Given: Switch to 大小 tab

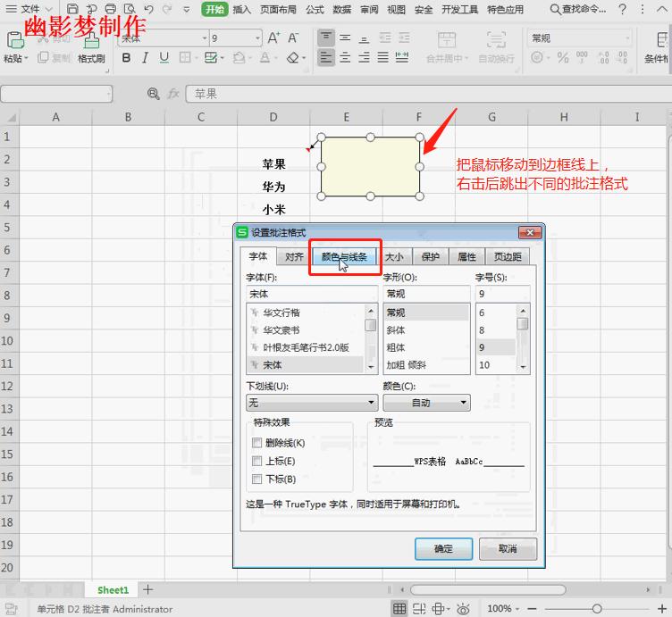Looking at the screenshot, I should (394, 256).
